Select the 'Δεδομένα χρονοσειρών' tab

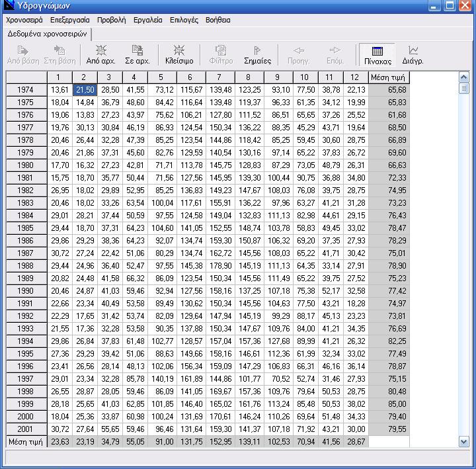click(x=48, y=34)
